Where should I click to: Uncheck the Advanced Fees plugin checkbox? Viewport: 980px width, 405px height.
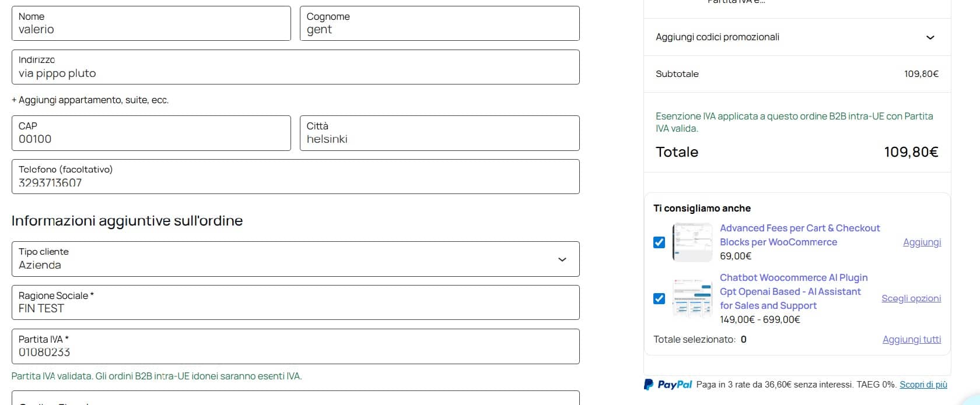659,242
